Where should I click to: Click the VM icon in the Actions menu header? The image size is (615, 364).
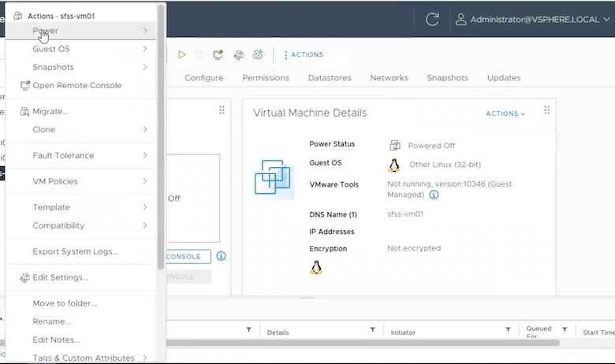[18, 16]
